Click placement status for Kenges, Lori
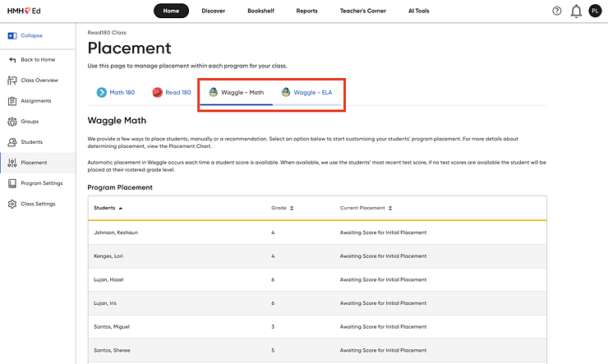Image resolution: width=608 pixels, height=364 pixels. 383,256
